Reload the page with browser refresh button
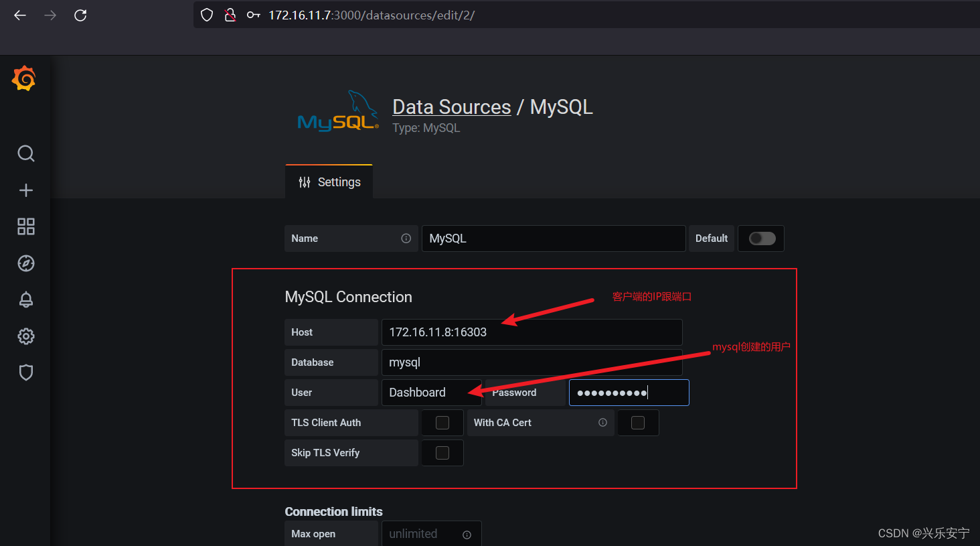980x546 pixels. click(80, 15)
